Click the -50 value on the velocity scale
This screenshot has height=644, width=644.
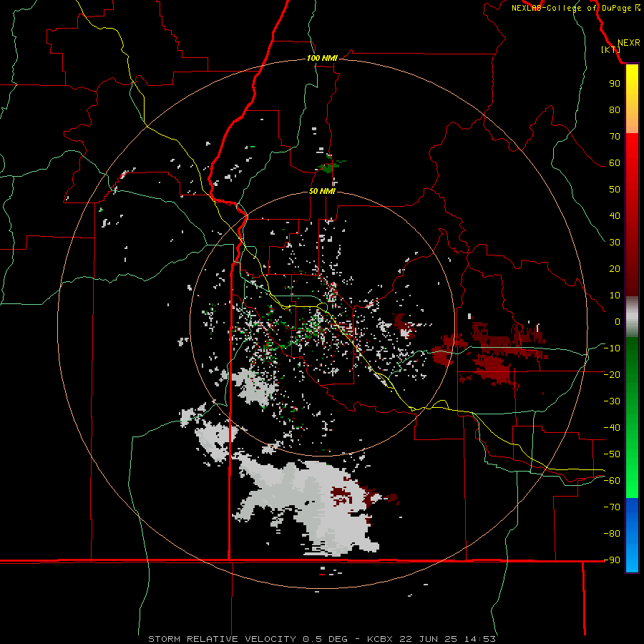(612, 454)
